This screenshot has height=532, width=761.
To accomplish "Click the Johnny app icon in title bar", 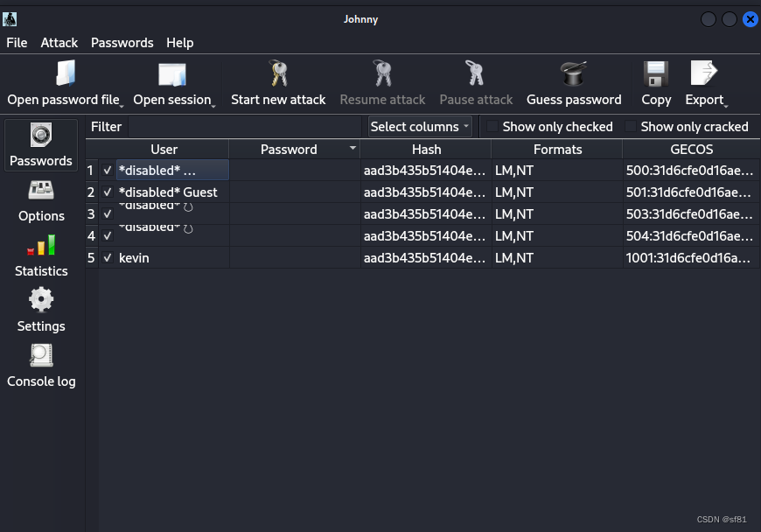I will pos(10,19).
